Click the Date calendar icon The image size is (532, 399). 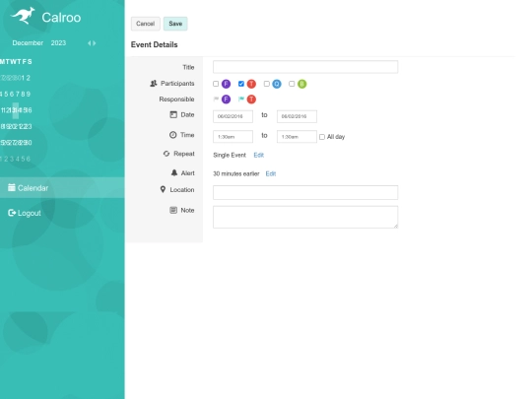point(173,114)
